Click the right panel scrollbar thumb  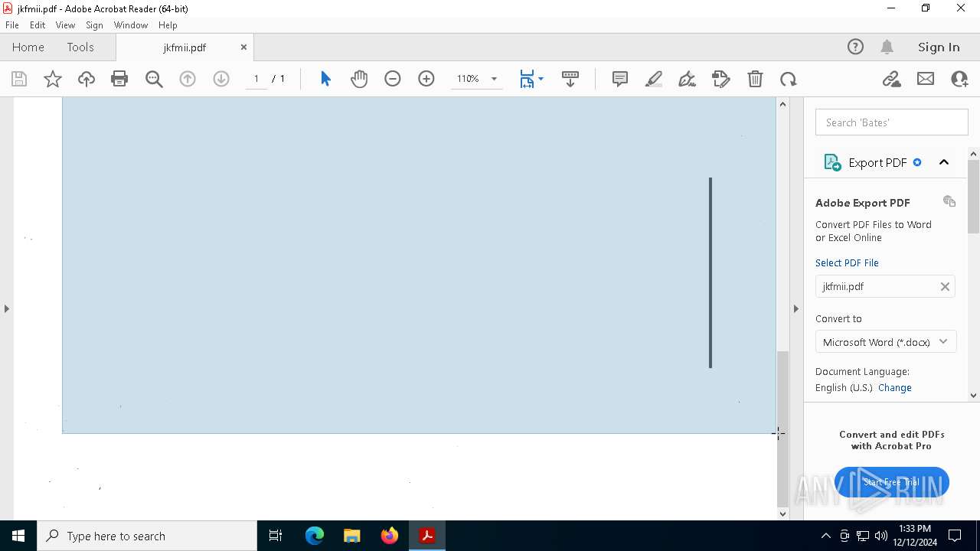[x=974, y=197]
